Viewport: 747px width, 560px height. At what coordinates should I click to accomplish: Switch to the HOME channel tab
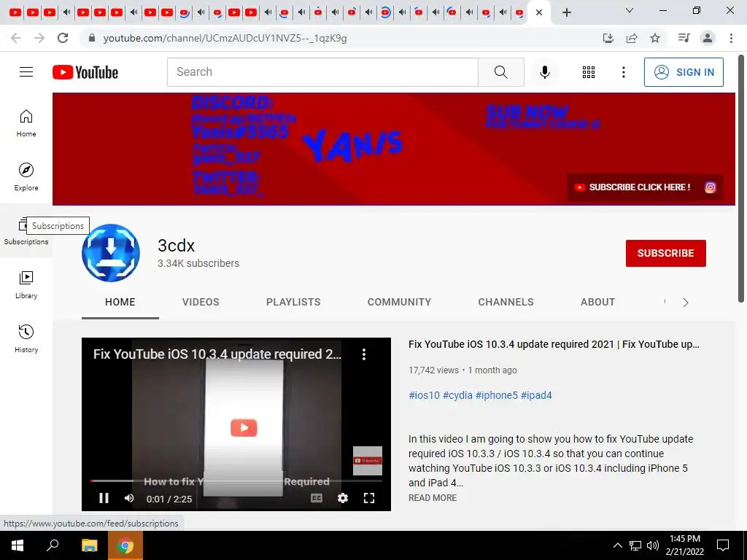(120, 302)
